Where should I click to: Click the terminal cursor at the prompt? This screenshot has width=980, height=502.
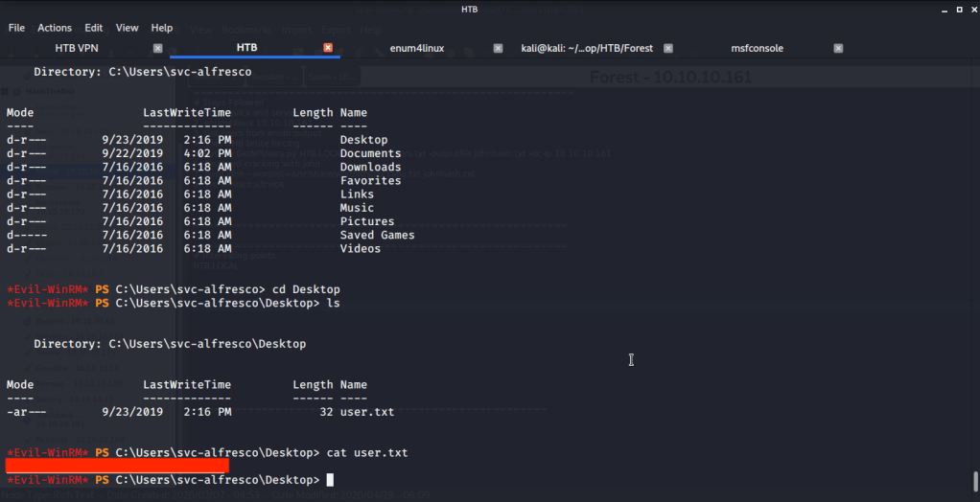(330, 479)
